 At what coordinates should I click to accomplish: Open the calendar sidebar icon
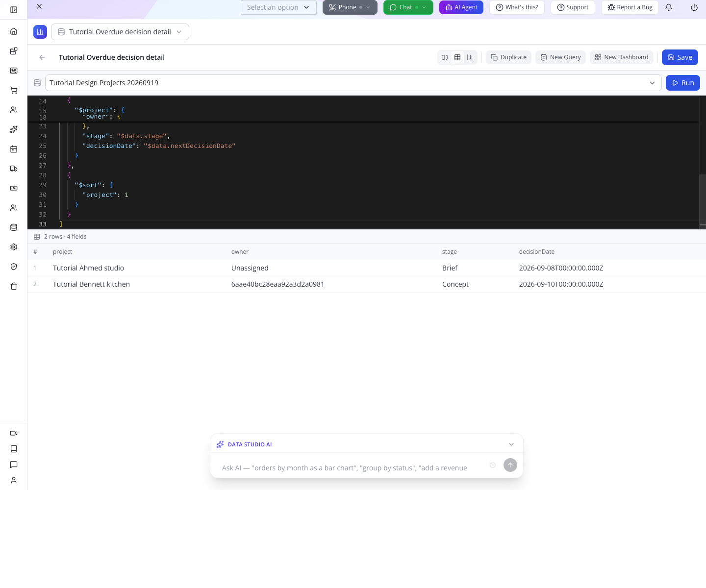(14, 149)
